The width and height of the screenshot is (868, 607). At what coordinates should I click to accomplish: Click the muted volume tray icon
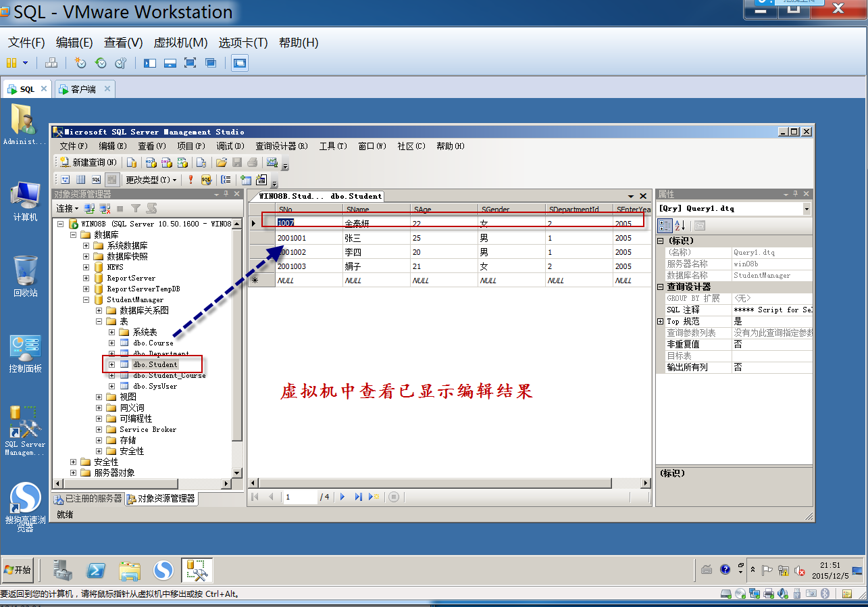tap(799, 571)
